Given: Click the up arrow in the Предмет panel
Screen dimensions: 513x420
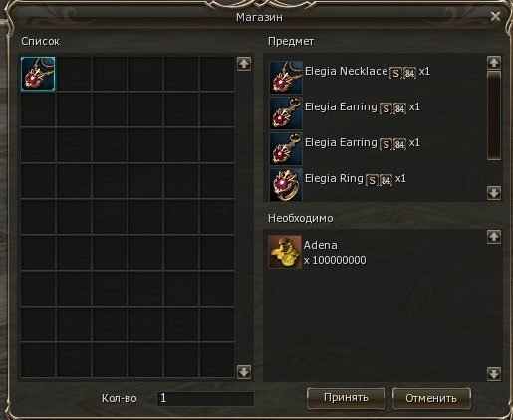Looking at the screenshot, I should click(494, 63).
